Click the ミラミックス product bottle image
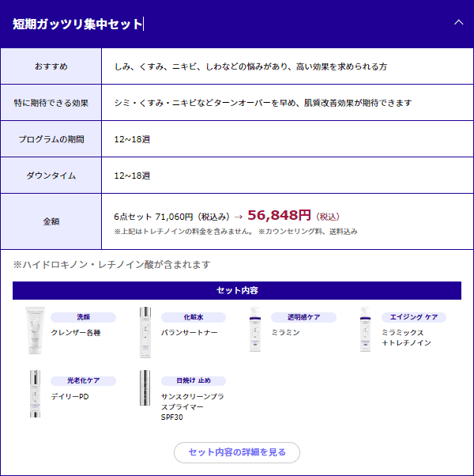 365,329
